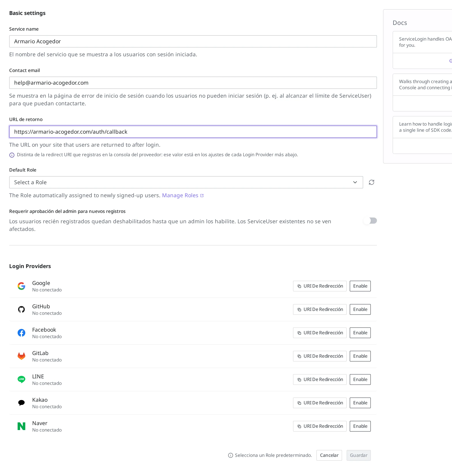Click 'Selecciona un Role predeterminado.' message

click(x=273, y=455)
